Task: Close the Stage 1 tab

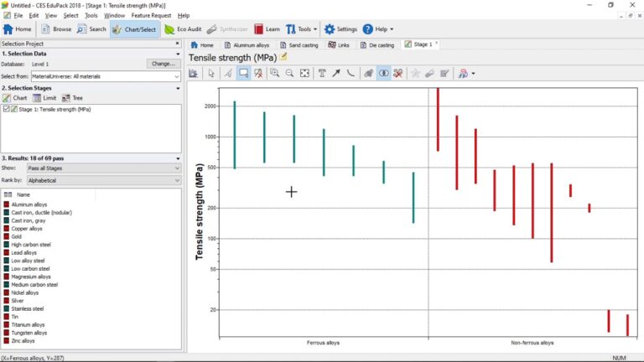Action: tap(436, 43)
